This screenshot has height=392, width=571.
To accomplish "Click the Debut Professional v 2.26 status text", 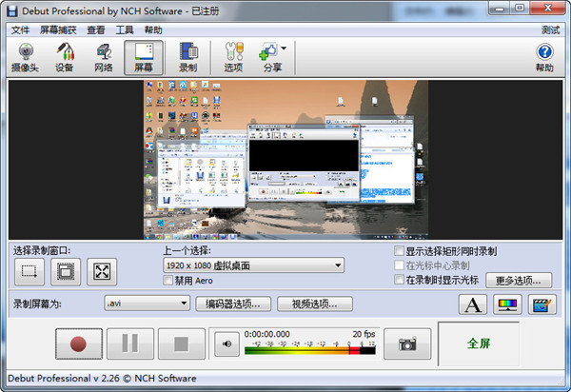I will tap(102, 379).
